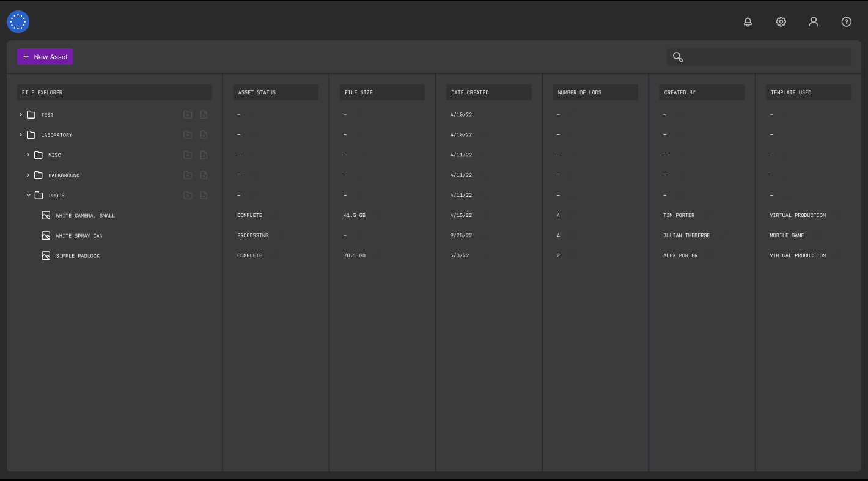Click the search input field
This screenshot has width=868, height=481.
pos(759,57)
